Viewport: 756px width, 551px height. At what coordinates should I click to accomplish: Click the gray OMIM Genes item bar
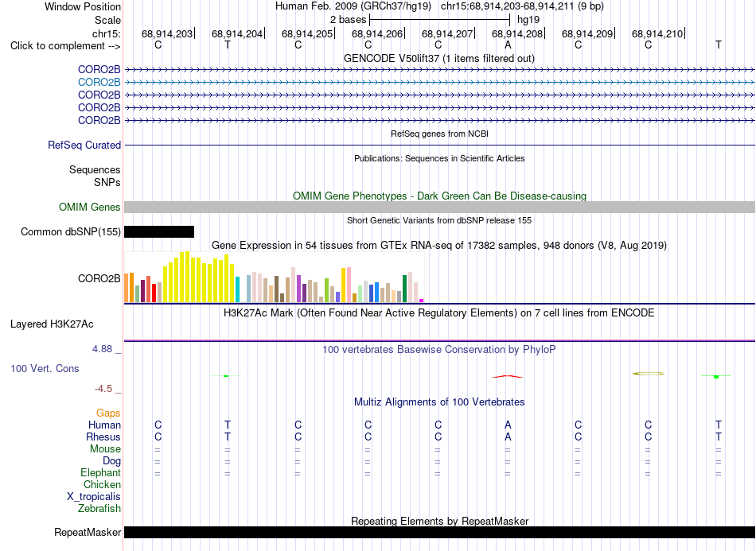tap(439, 207)
